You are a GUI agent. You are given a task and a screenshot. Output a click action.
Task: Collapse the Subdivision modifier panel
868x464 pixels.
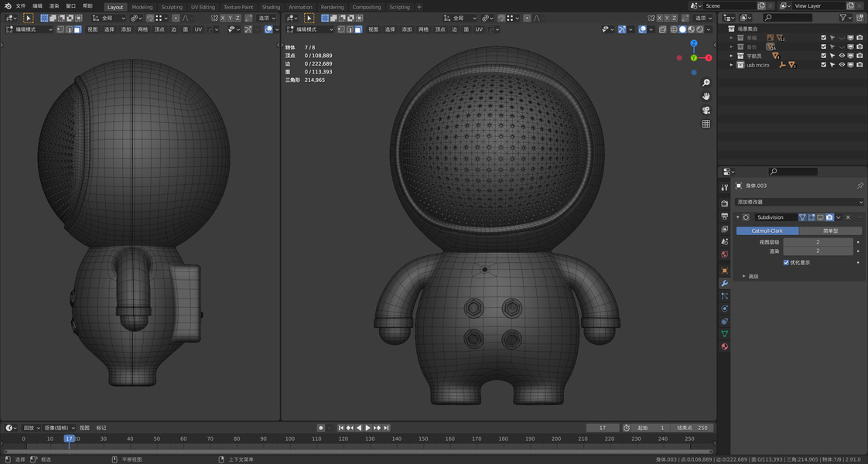[738, 217]
